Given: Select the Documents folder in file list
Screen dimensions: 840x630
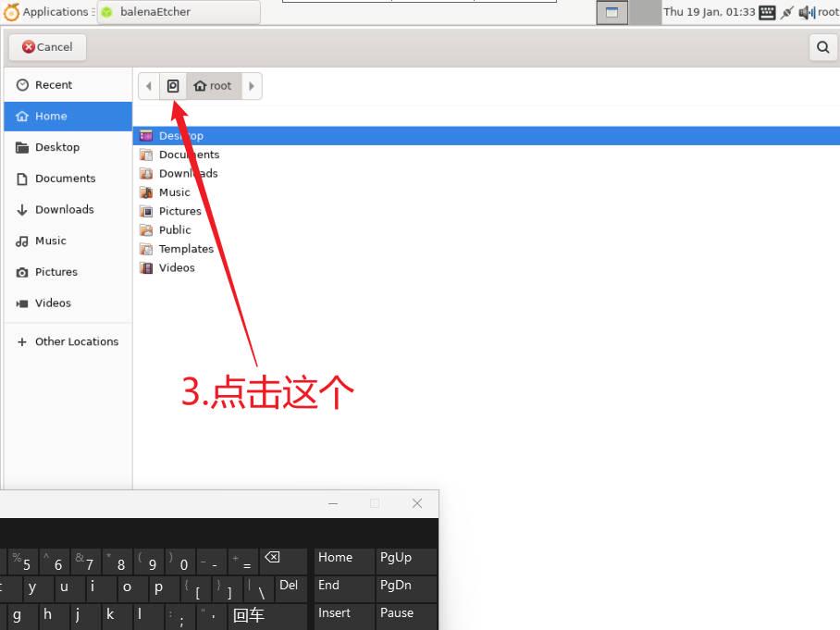Looking at the screenshot, I should 486,154.
